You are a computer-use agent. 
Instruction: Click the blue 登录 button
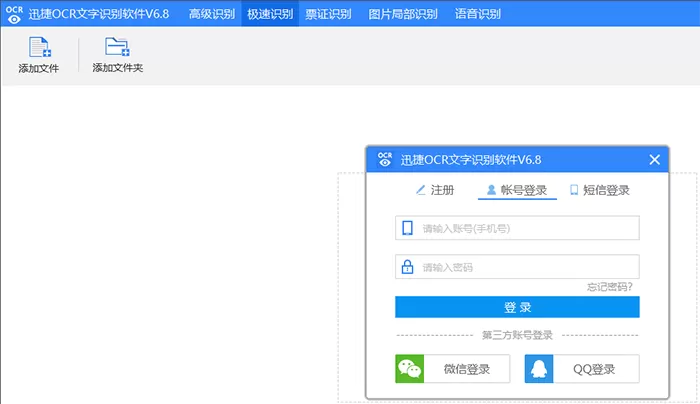coord(517,307)
